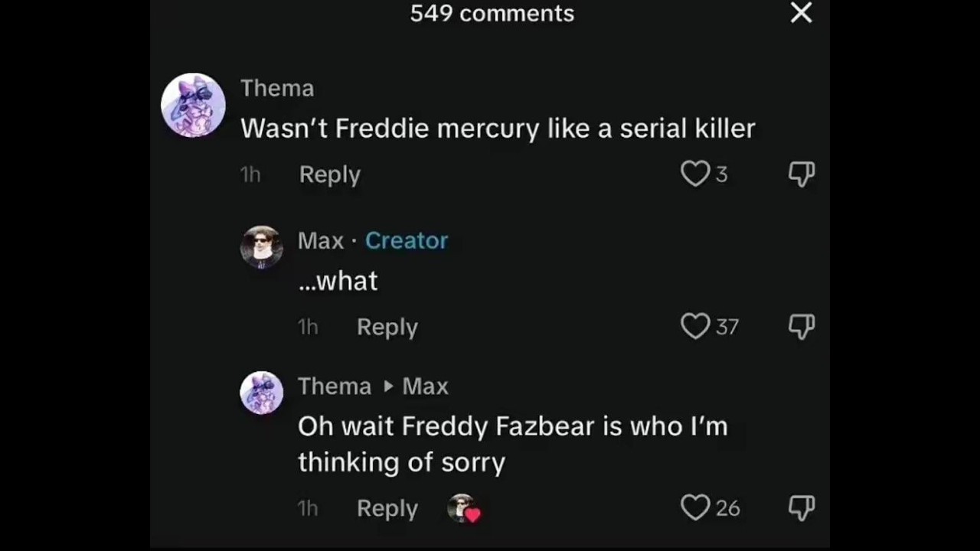Open Thema's username on the top comment

pos(277,88)
